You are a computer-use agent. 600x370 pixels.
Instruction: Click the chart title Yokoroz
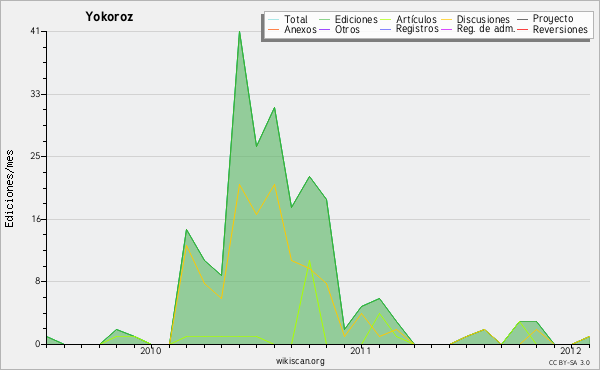click(109, 17)
